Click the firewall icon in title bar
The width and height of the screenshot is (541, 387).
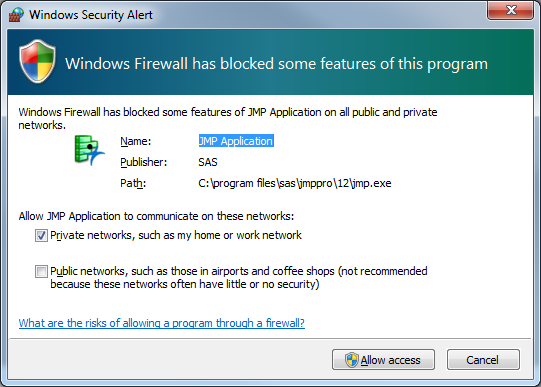click(x=16, y=15)
